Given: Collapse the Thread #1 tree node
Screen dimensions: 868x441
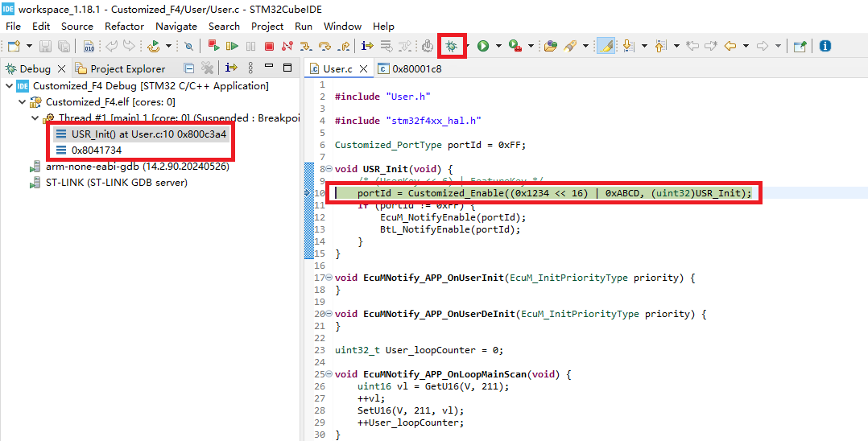Looking at the screenshot, I should click(35, 118).
